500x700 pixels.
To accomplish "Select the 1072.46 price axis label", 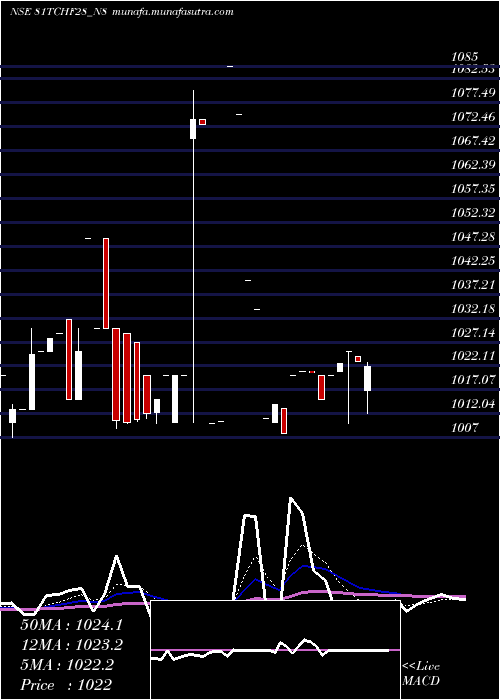I will pos(473,117).
